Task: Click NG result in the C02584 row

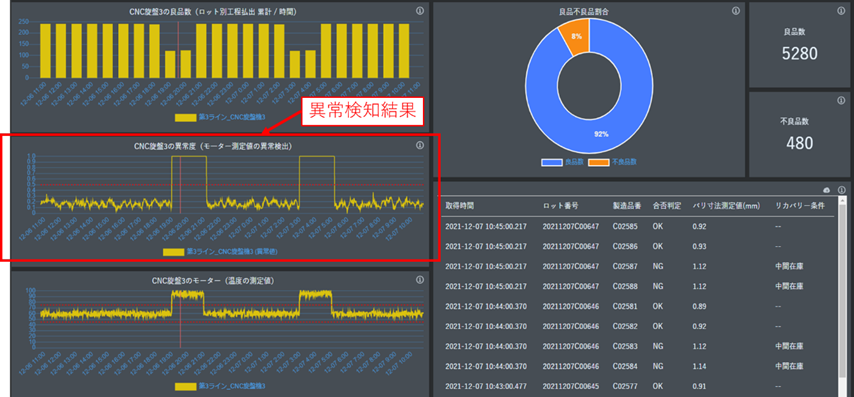Action: [x=657, y=366]
